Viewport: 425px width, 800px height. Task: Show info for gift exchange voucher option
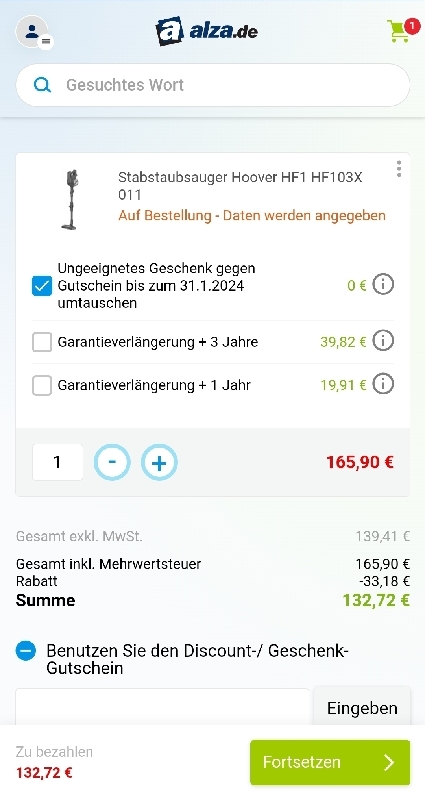(x=383, y=285)
